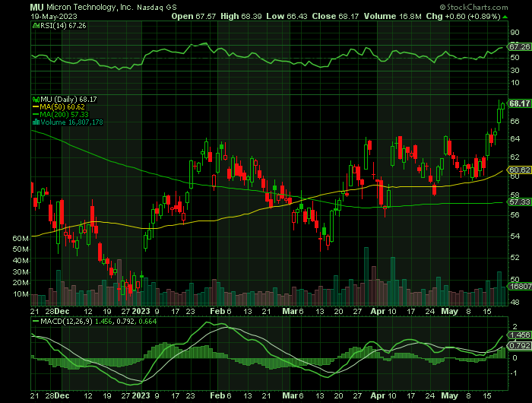Click the Apr month label under price chart
532x403 pixels.
(378, 311)
